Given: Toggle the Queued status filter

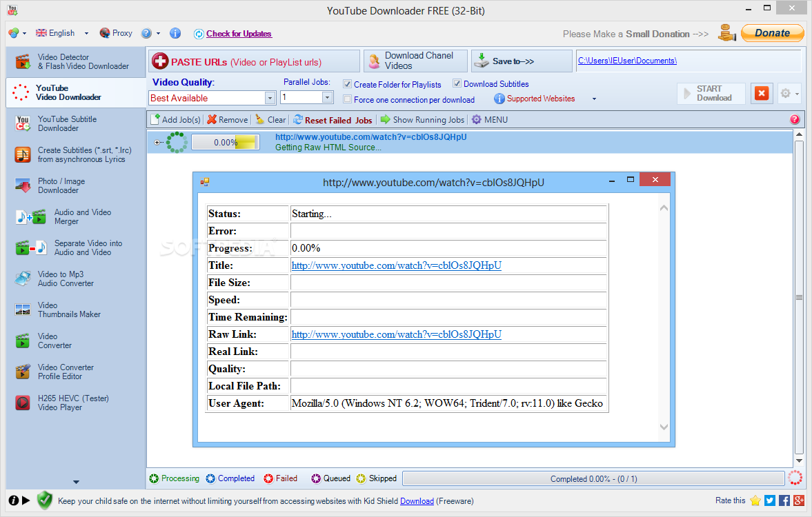Looking at the screenshot, I should coord(330,478).
